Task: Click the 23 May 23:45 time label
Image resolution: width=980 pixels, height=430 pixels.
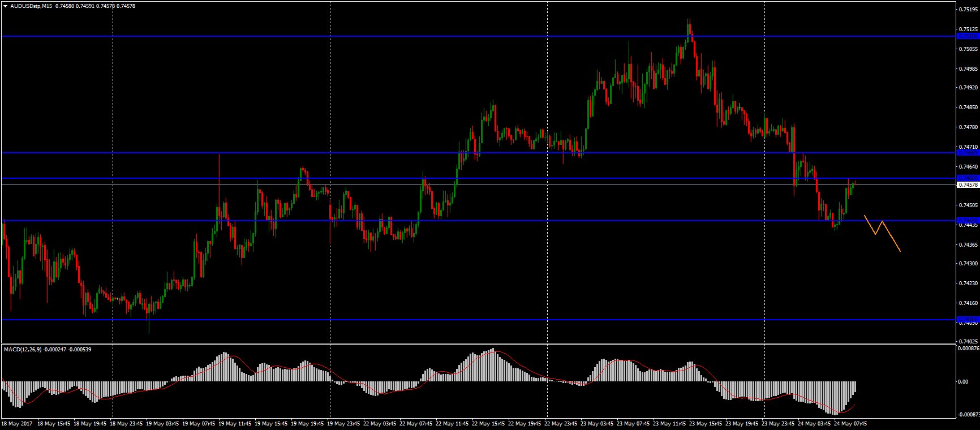Action: [779, 423]
